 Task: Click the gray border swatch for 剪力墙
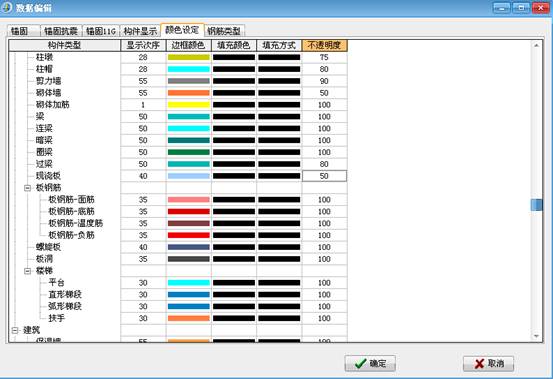pos(189,81)
